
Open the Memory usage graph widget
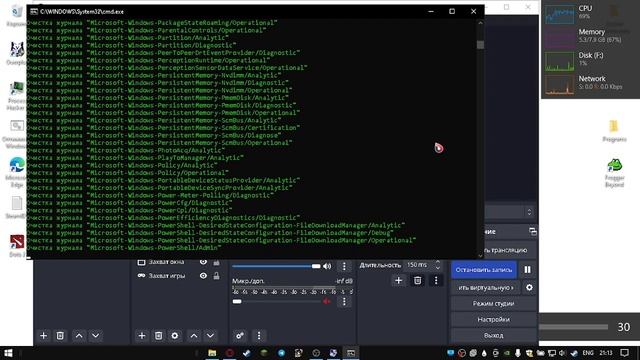[x=560, y=38]
